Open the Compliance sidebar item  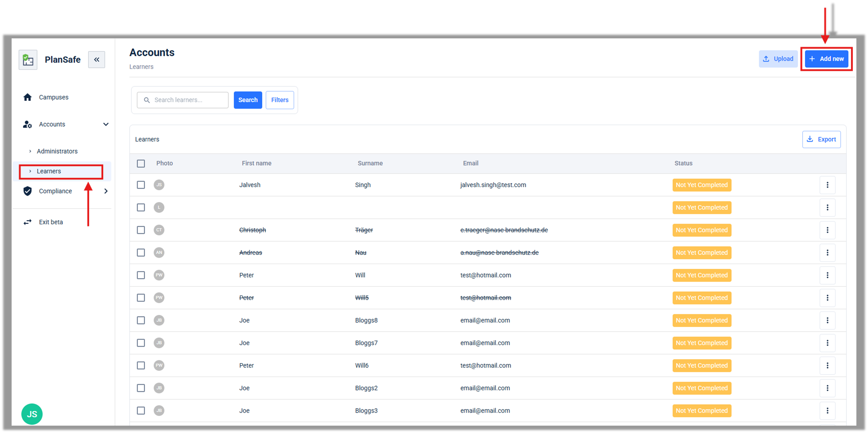[56, 191]
